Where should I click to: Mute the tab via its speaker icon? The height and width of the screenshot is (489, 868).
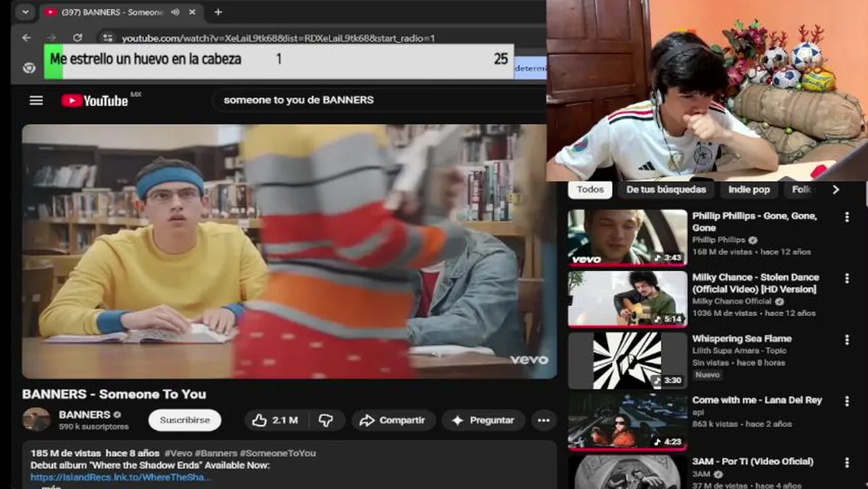175,12
